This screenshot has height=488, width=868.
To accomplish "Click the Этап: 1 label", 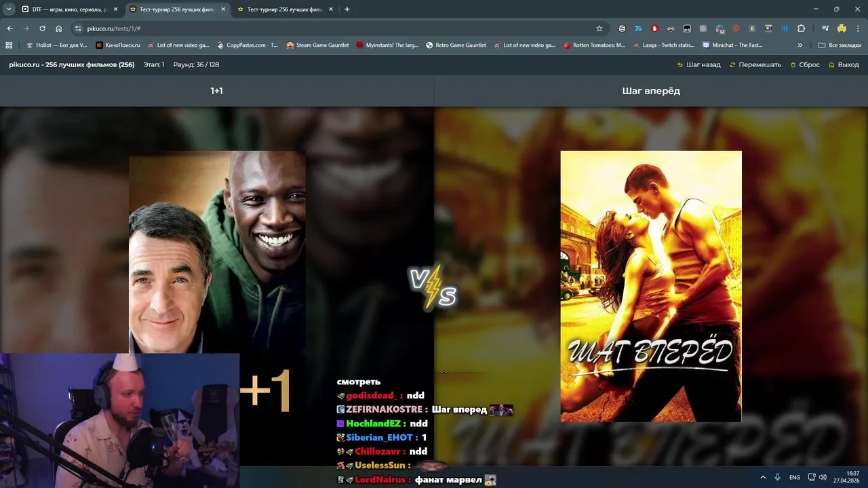I will click(154, 64).
